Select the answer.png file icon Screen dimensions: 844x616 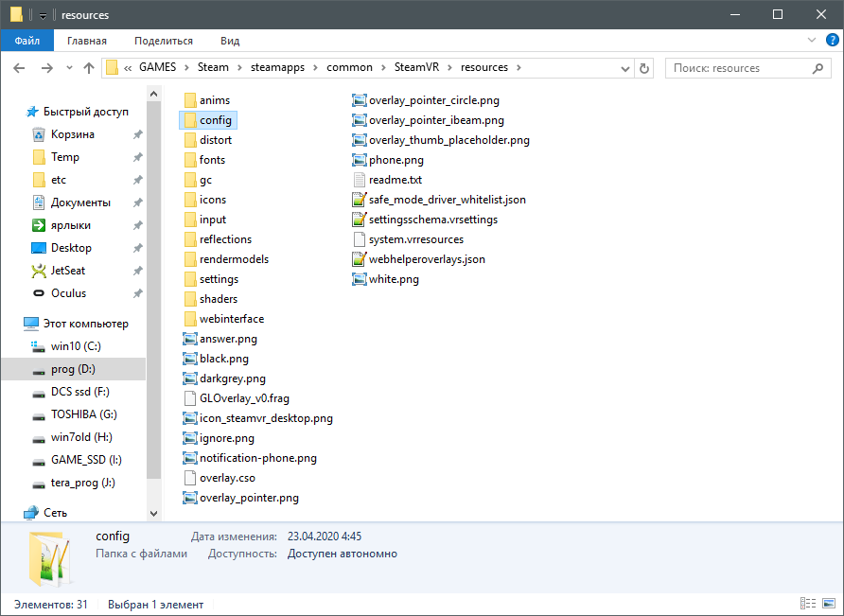click(190, 339)
